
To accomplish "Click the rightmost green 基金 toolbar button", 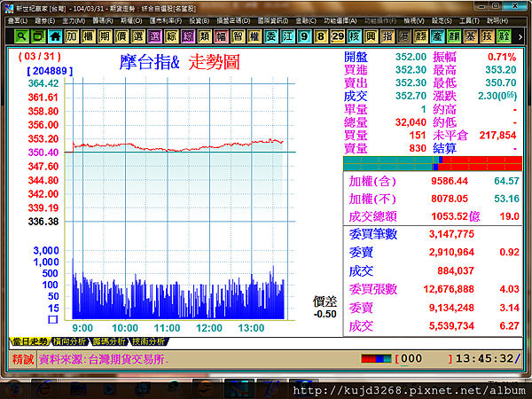I will click(504, 36).
